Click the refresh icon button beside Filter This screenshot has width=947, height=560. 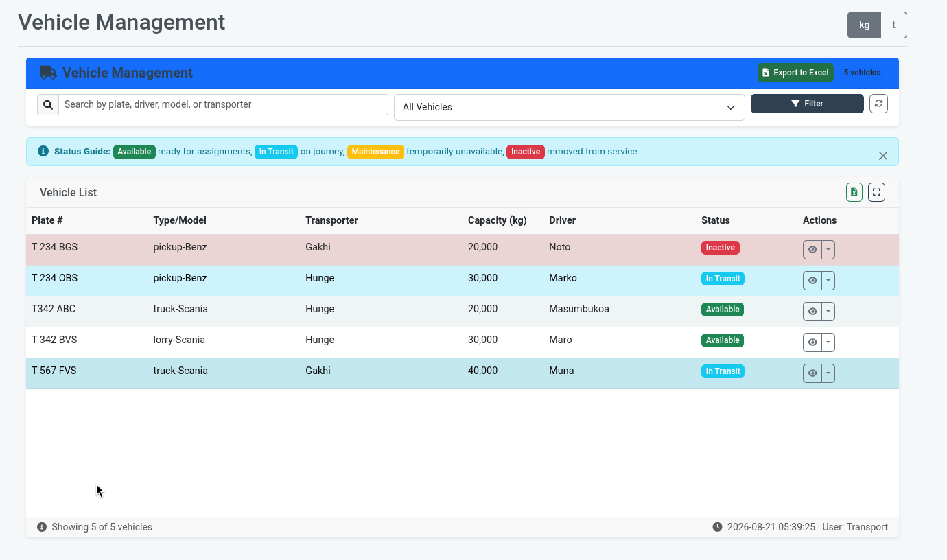click(879, 104)
